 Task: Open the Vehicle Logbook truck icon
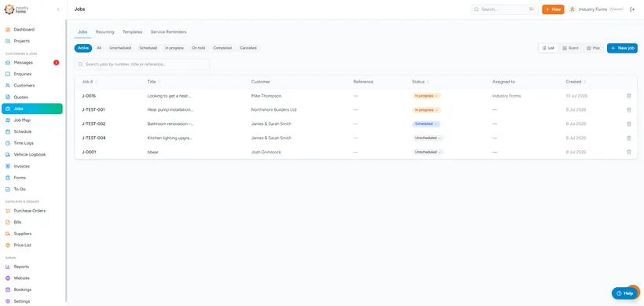pyautogui.click(x=8, y=155)
